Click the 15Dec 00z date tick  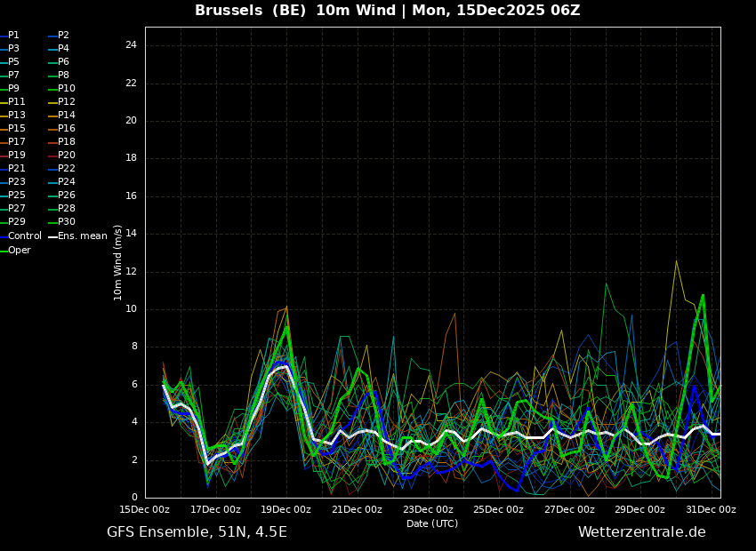[145, 509]
